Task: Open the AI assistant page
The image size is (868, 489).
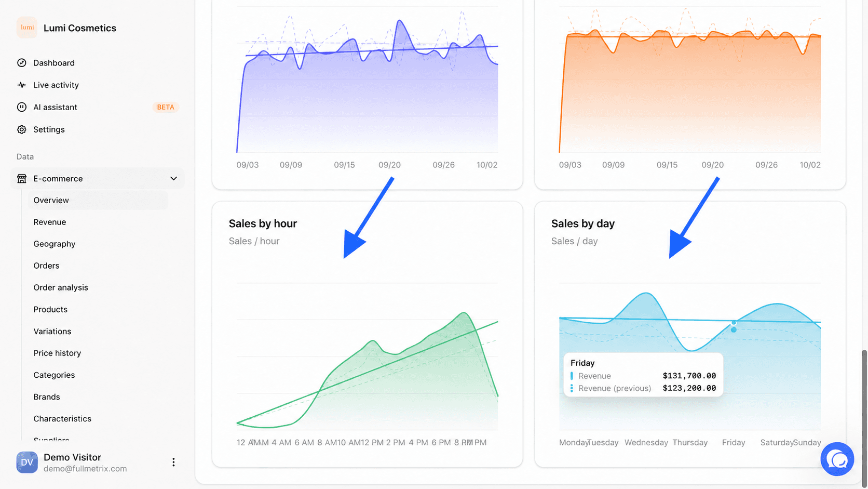Action: (55, 107)
